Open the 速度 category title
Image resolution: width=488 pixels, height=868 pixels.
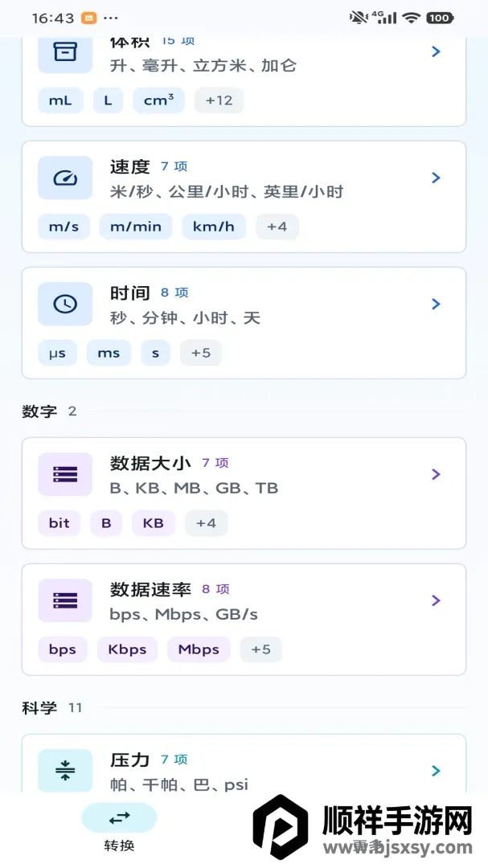click(129, 166)
